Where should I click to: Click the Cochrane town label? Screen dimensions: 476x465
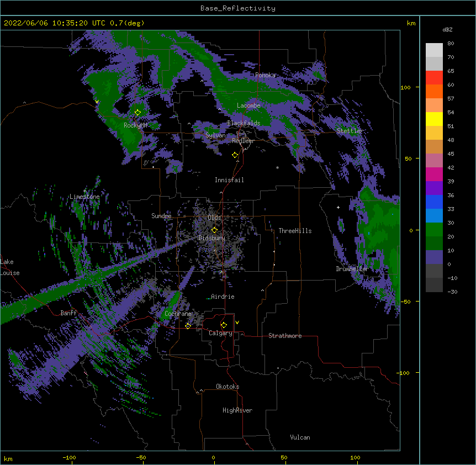[178, 314]
